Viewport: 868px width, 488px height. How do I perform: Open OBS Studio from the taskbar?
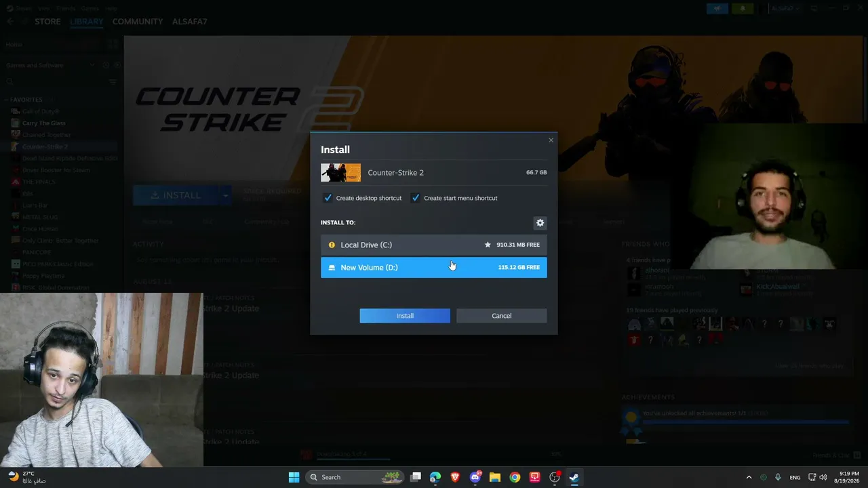[555, 477]
